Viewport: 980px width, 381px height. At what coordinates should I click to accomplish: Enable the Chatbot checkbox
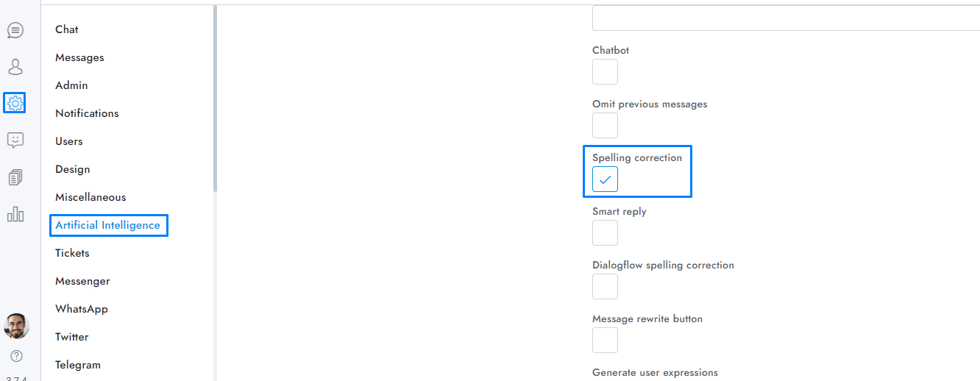click(x=605, y=72)
